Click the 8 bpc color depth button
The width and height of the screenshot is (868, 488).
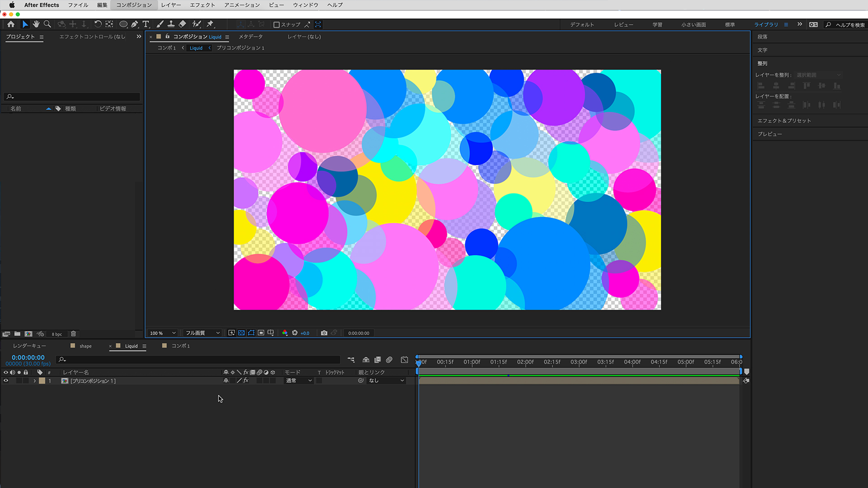tap(57, 334)
